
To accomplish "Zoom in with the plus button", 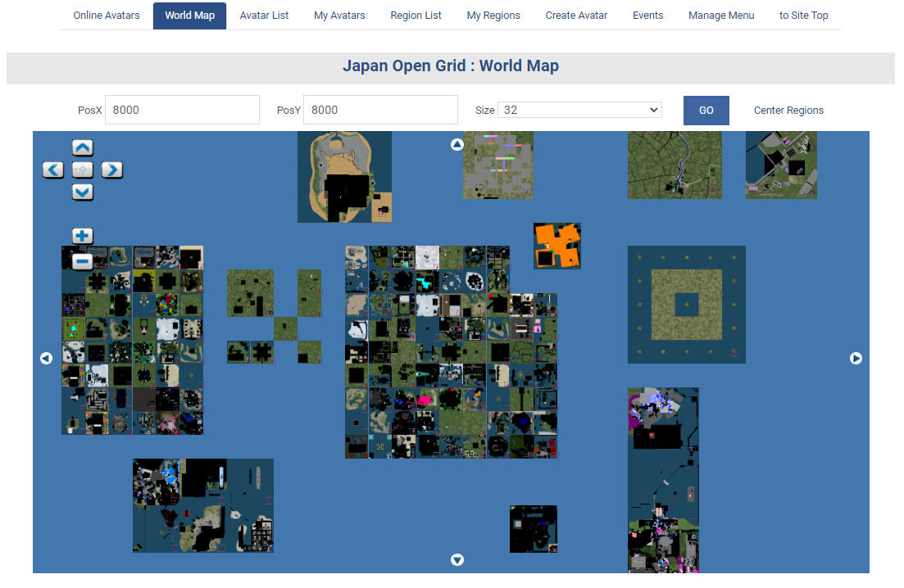I will [82, 237].
